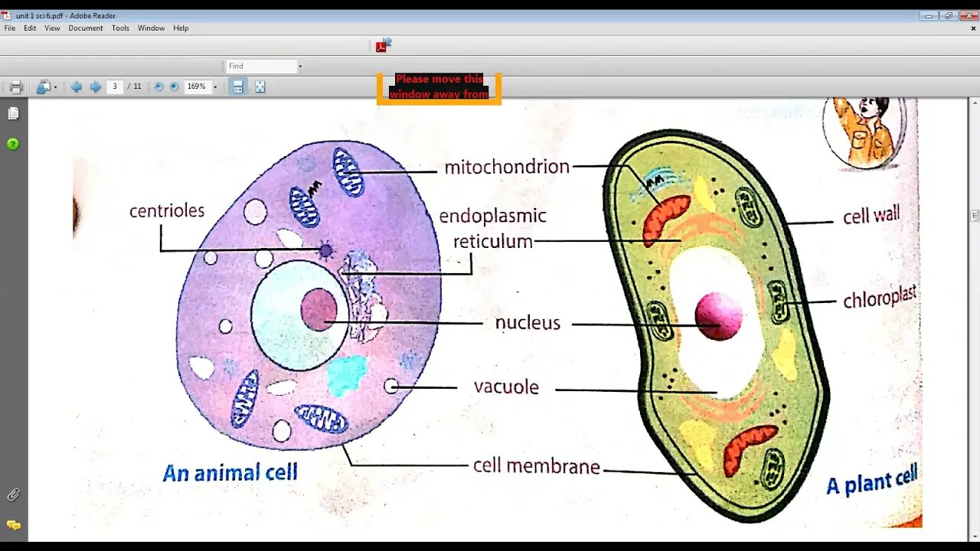Open the Tools menu
This screenshot has width=980, height=551.
click(x=120, y=28)
